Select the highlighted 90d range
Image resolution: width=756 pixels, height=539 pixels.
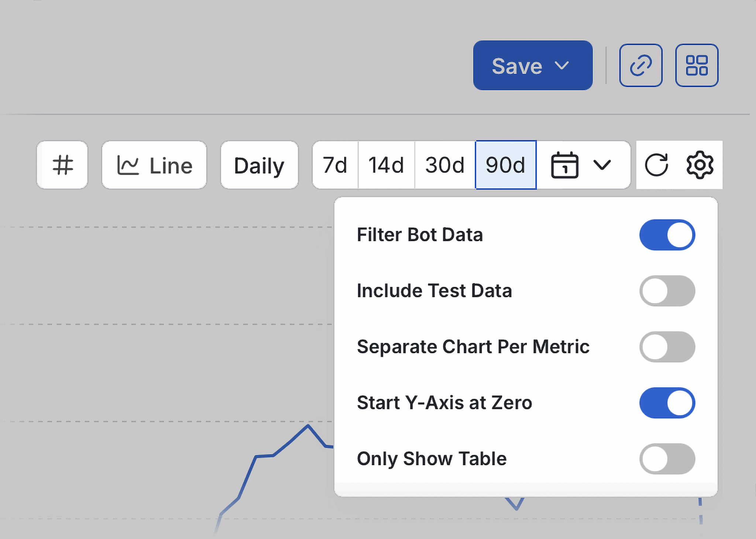pos(505,165)
